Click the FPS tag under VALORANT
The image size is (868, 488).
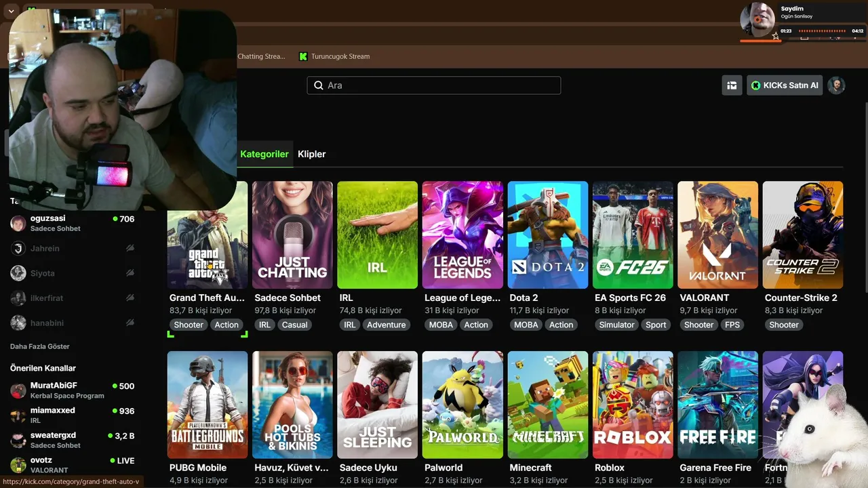tap(732, 325)
